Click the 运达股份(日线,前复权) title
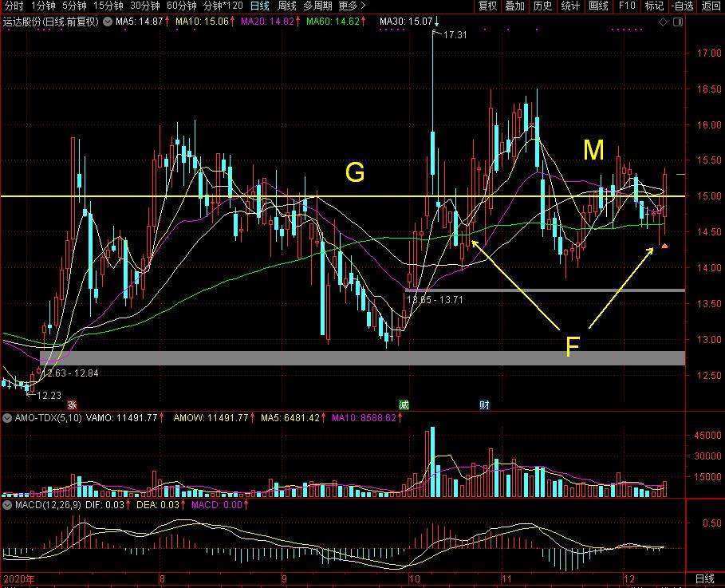 [51, 22]
